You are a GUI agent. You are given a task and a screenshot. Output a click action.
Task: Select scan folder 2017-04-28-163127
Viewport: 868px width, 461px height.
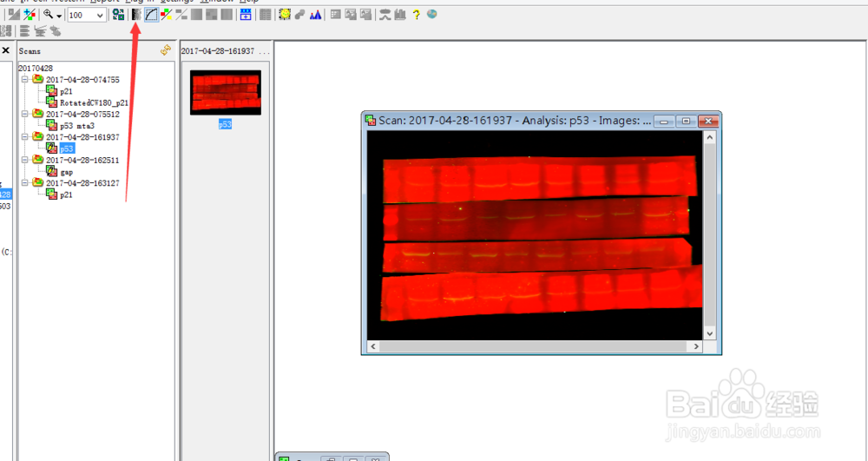82,182
